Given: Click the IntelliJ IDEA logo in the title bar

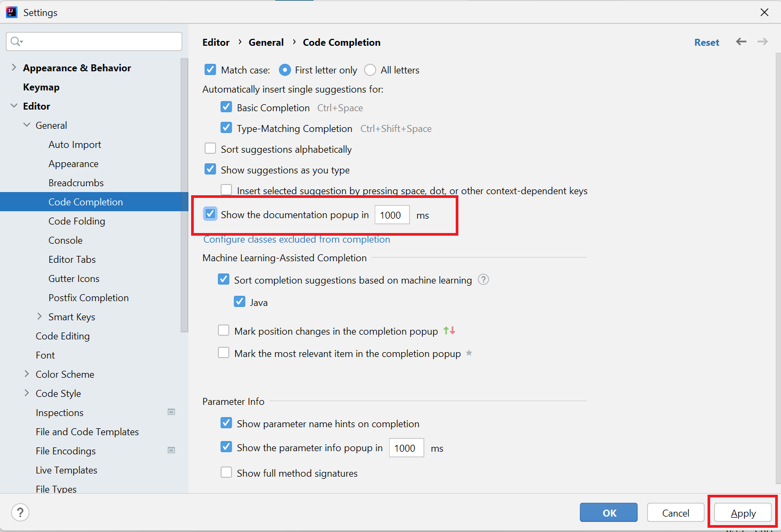Looking at the screenshot, I should point(11,12).
